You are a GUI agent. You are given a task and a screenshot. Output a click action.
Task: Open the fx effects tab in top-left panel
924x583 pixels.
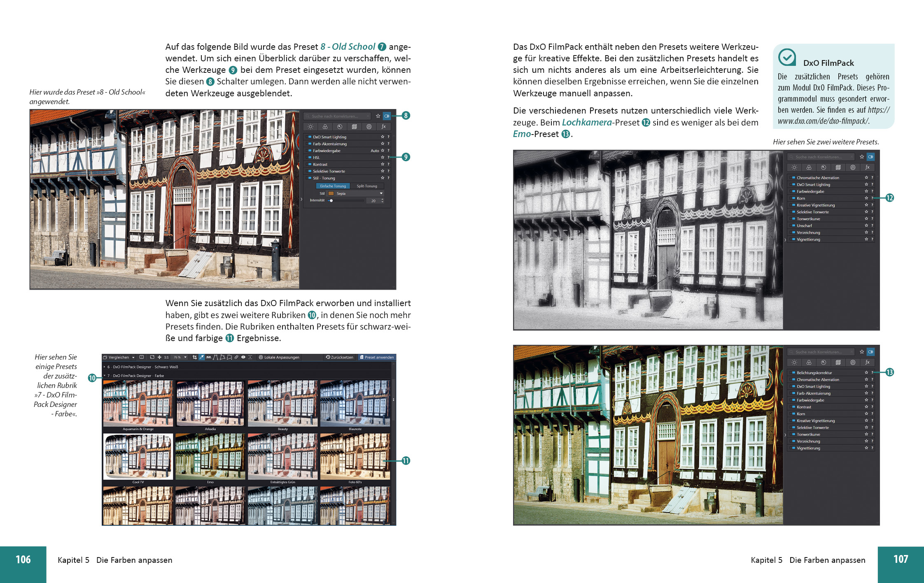pos(383,127)
